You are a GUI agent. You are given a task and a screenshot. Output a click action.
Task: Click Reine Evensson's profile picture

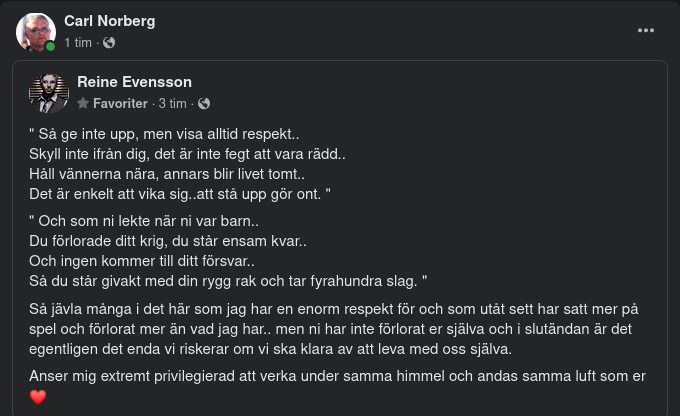[x=49, y=92]
